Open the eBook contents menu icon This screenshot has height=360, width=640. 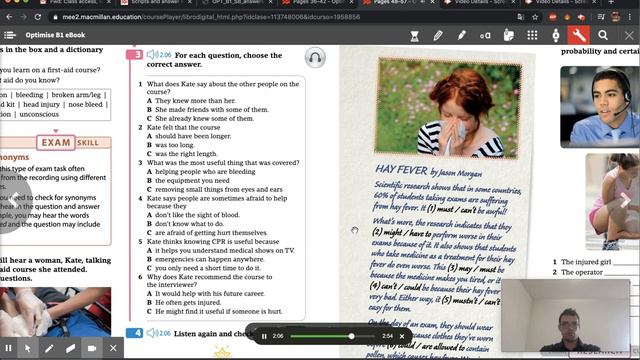tap(9, 35)
